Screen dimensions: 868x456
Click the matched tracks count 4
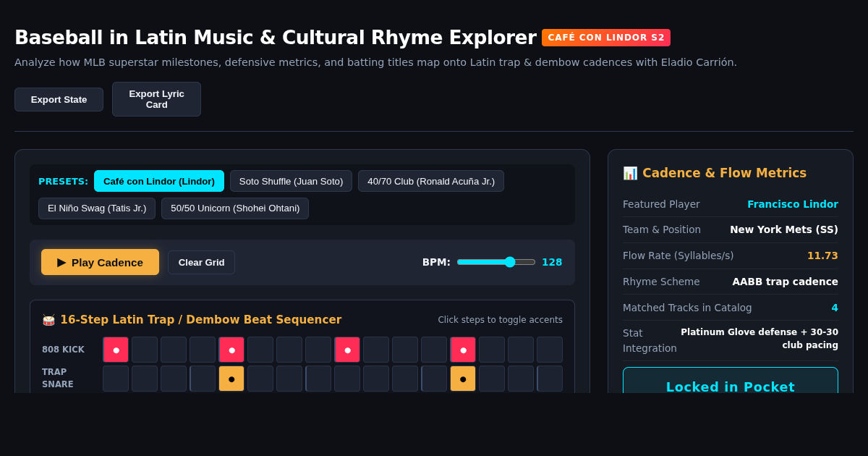(x=835, y=308)
